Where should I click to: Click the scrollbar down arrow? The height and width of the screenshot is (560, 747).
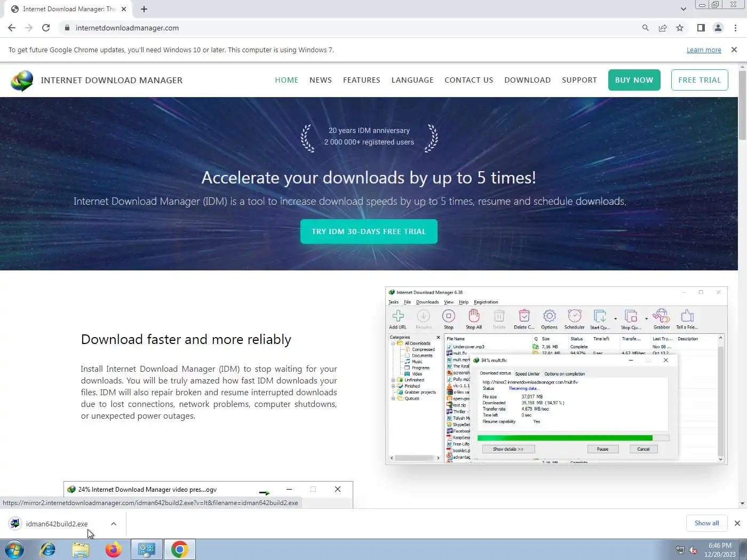click(742, 503)
